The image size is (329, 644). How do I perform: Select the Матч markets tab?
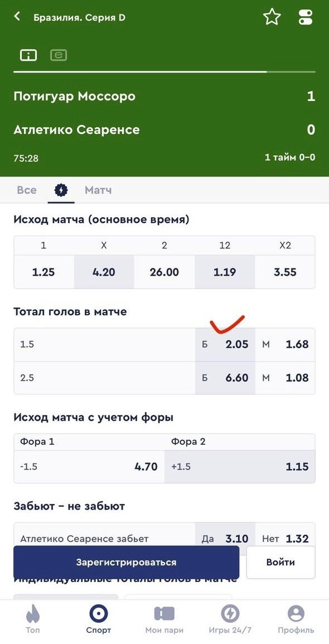pos(98,190)
